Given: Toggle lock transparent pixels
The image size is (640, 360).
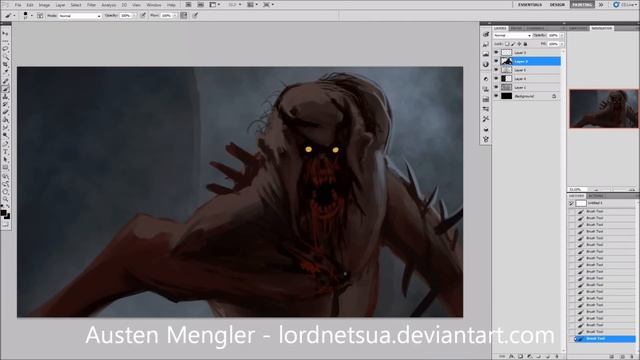Looking at the screenshot, I should (507, 44).
